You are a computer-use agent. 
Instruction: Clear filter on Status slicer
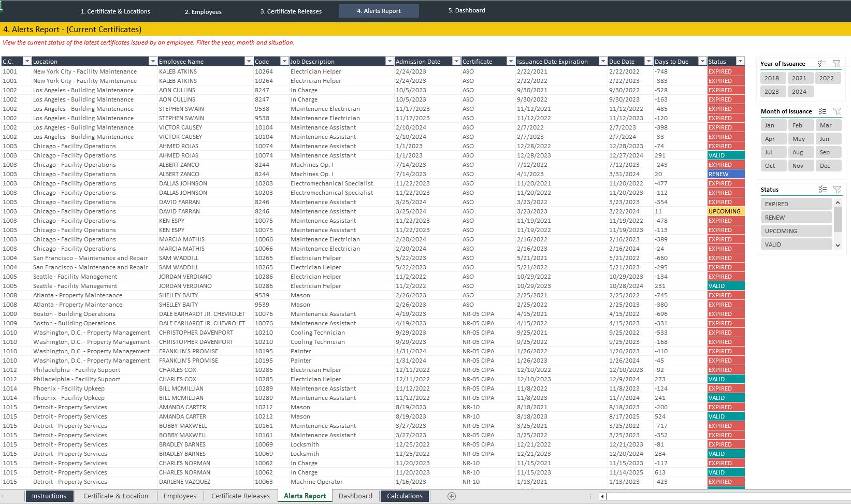[837, 190]
